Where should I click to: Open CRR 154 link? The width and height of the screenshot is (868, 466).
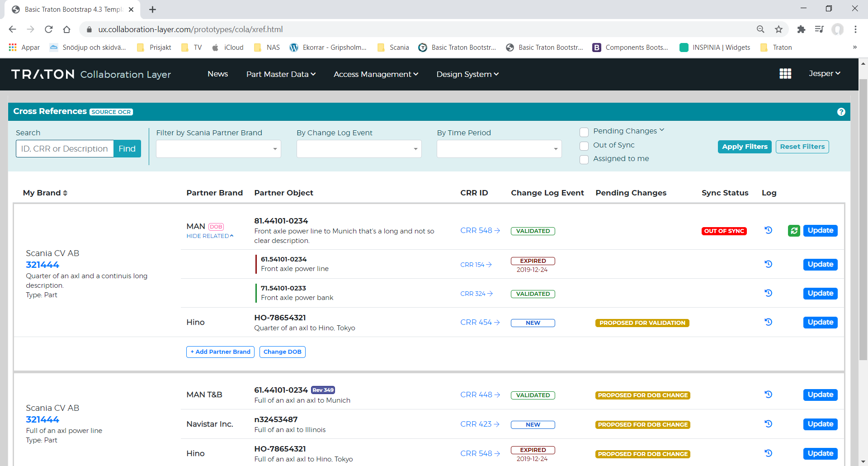(x=476, y=265)
